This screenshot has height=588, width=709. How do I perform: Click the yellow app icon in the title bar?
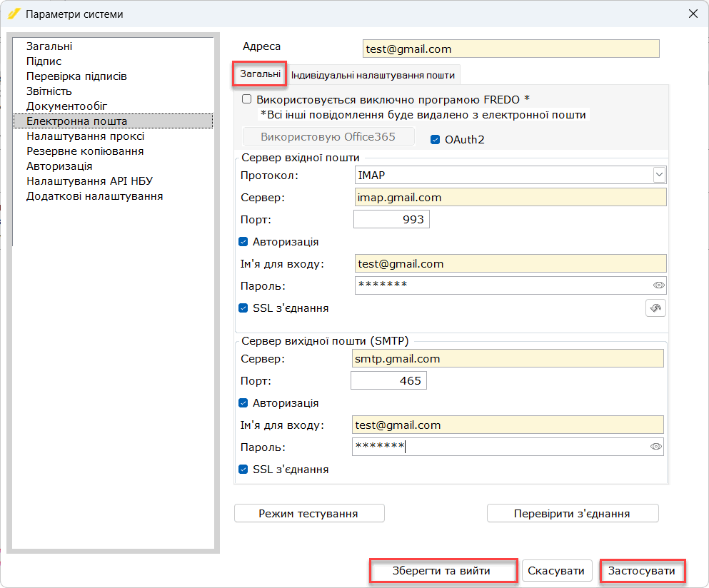14,14
